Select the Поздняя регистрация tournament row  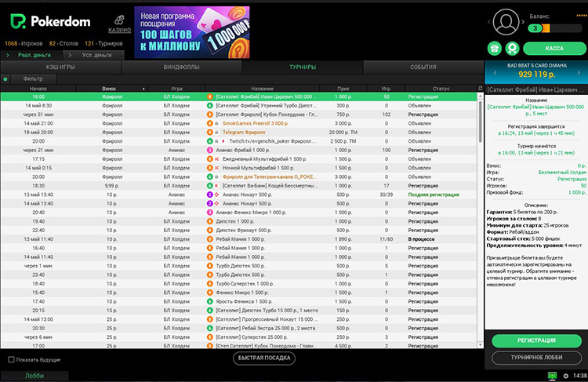click(239, 195)
